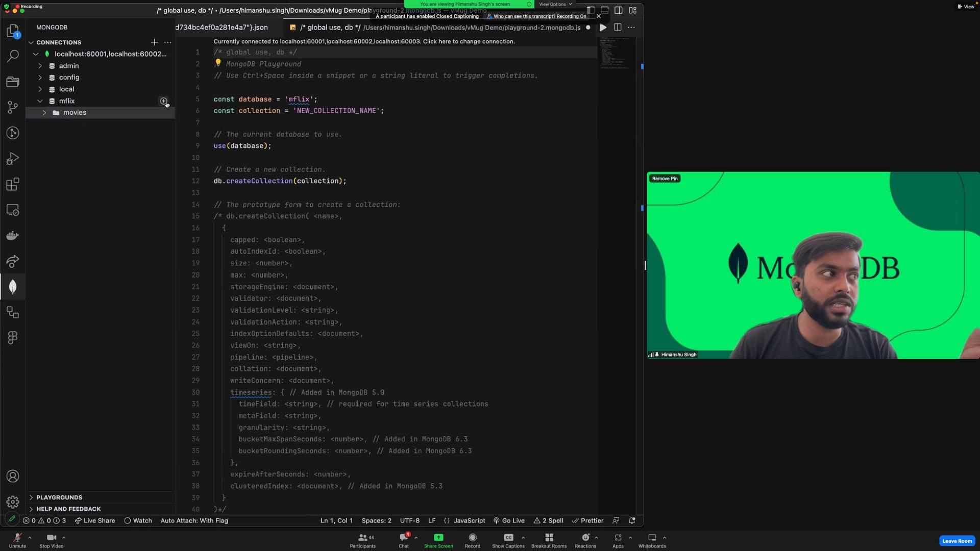Run the playground with play button
This screenshot has height=551, width=980.
click(603, 28)
